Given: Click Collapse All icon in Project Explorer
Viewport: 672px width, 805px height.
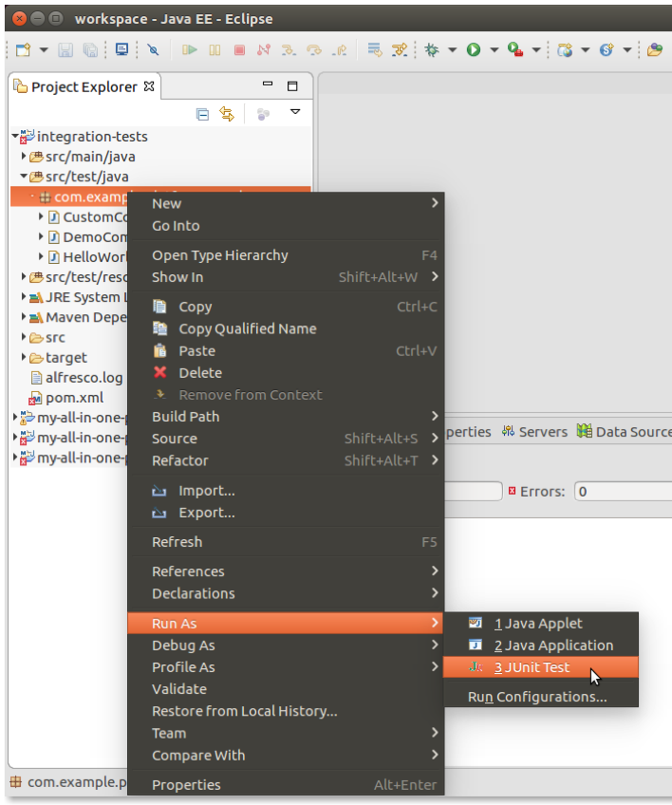Looking at the screenshot, I should 202,114.
